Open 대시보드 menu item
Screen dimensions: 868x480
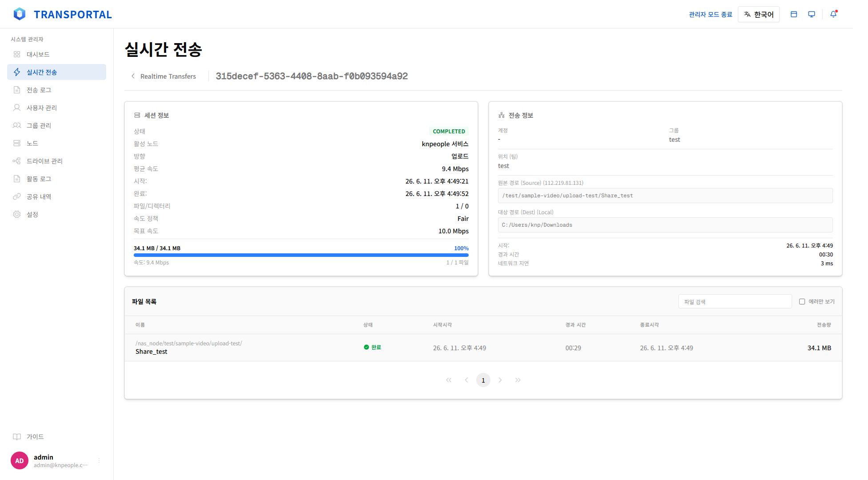56,54
